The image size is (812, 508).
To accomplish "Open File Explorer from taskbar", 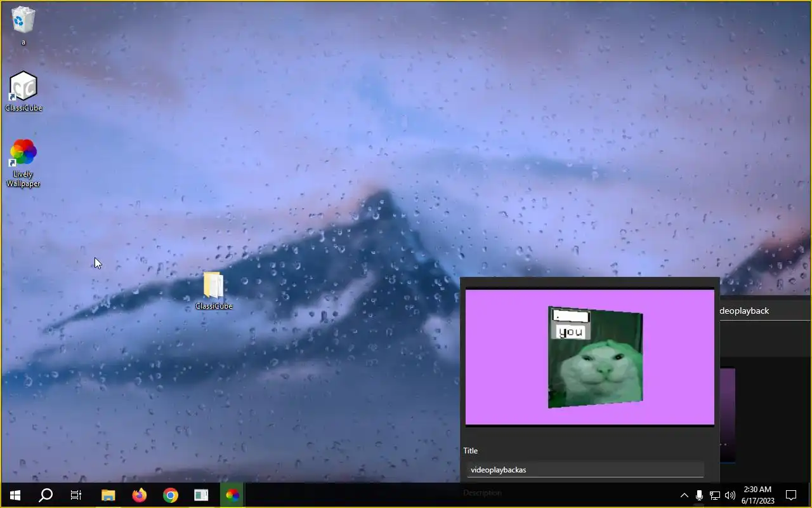I will tap(108, 495).
